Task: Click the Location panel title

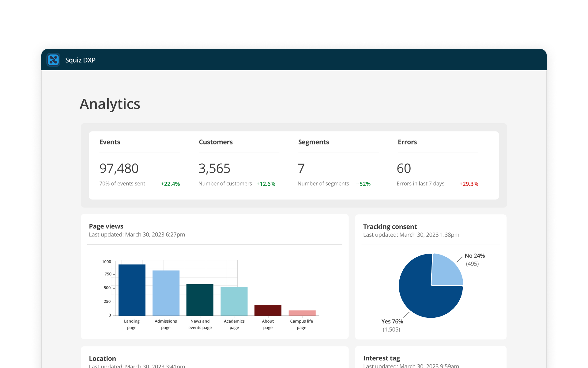Action: pos(102,358)
